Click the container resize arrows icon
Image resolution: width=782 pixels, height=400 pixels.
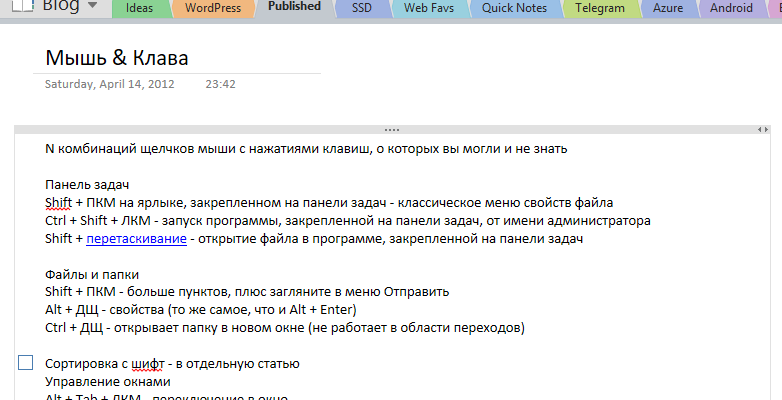pyautogui.click(x=763, y=131)
